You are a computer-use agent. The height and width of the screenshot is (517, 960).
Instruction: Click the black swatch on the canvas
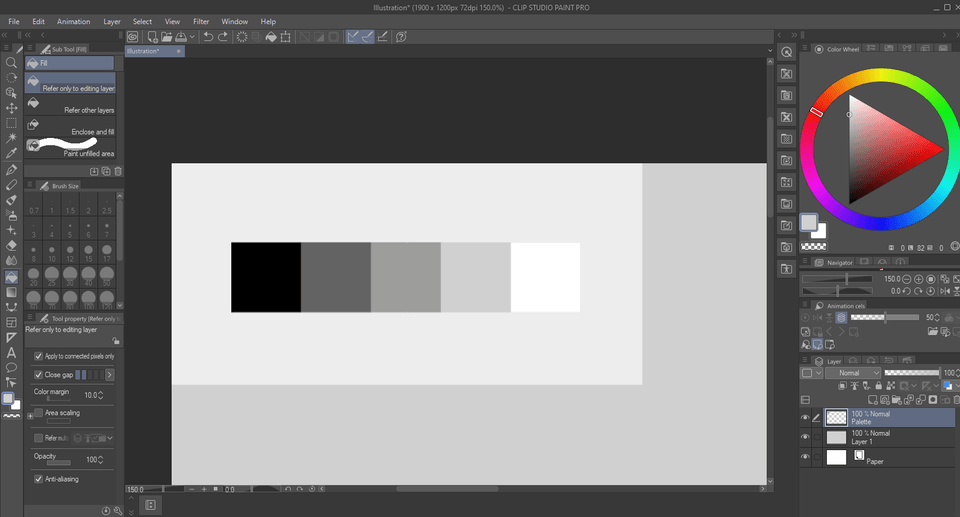point(265,277)
